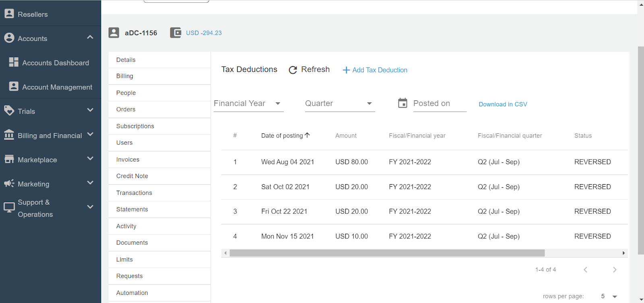This screenshot has width=644, height=303.
Task: Click the calendar icon beside Posted on
Action: [x=402, y=103]
